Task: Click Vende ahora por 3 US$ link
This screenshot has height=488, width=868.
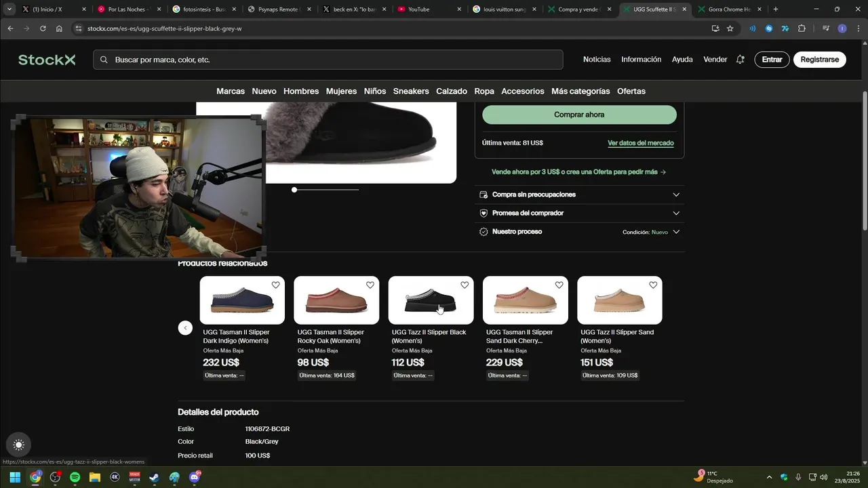Action: pyautogui.click(x=578, y=172)
